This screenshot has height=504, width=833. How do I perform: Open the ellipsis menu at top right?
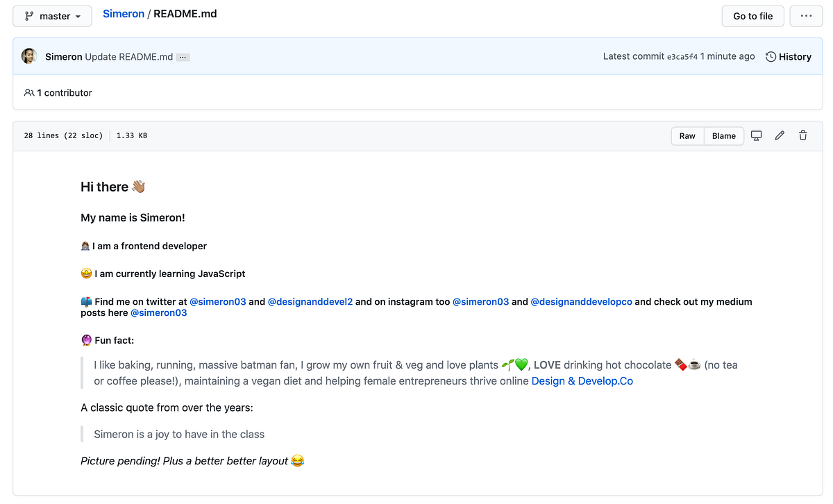pyautogui.click(x=806, y=15)
